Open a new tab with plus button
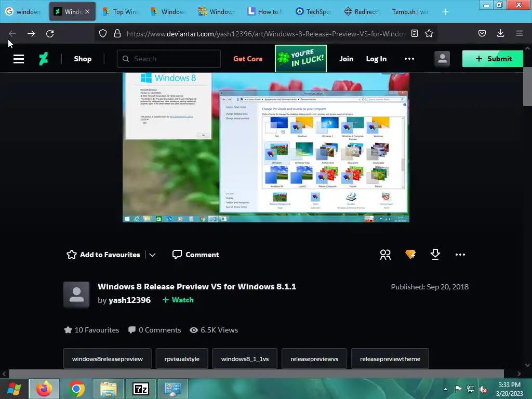The height and width of the screenshot is (399, 532). coord(445,12)
